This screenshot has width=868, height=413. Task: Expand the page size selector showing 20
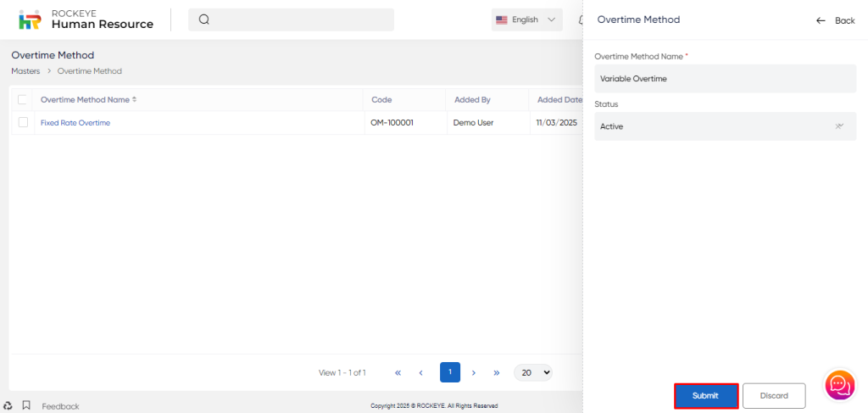(532, 372)
